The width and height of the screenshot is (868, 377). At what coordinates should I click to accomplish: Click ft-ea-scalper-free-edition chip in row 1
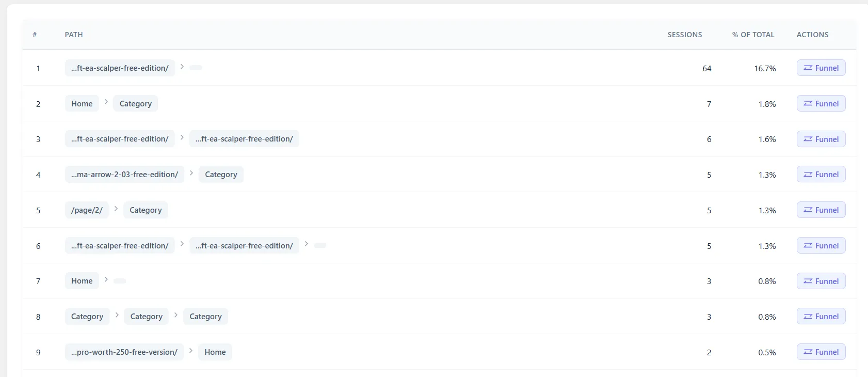click(x=120, y=68)
